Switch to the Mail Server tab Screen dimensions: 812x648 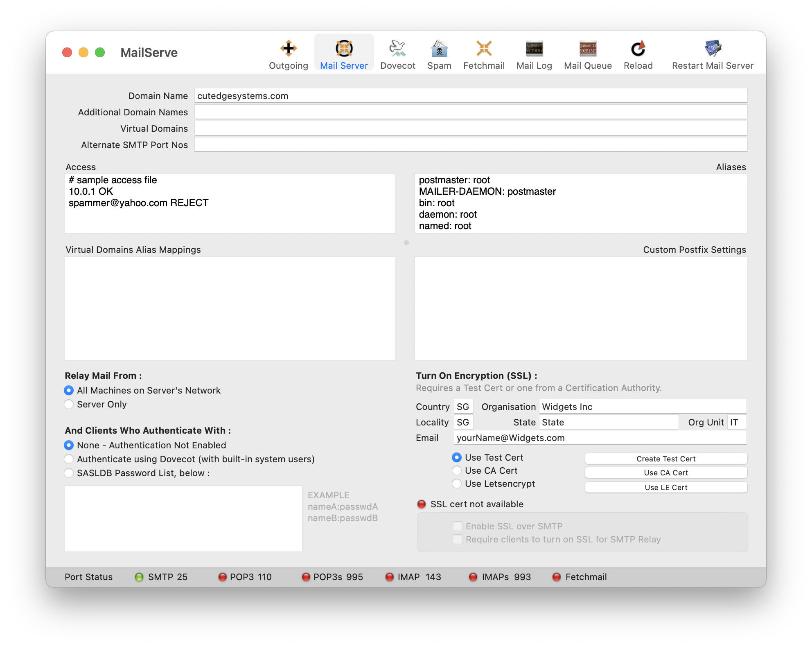(x=344, y=53)
